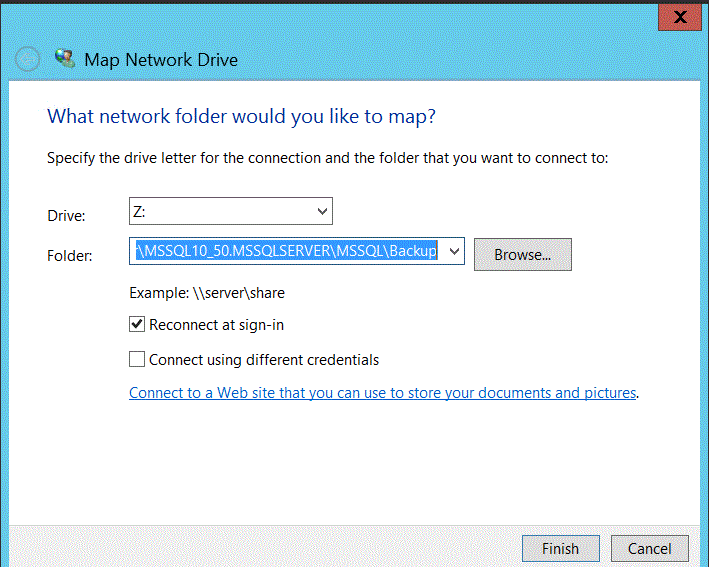The image size is (709, 567).
Task: Expand the Folder path history dropdown
Action: [454, 251]
